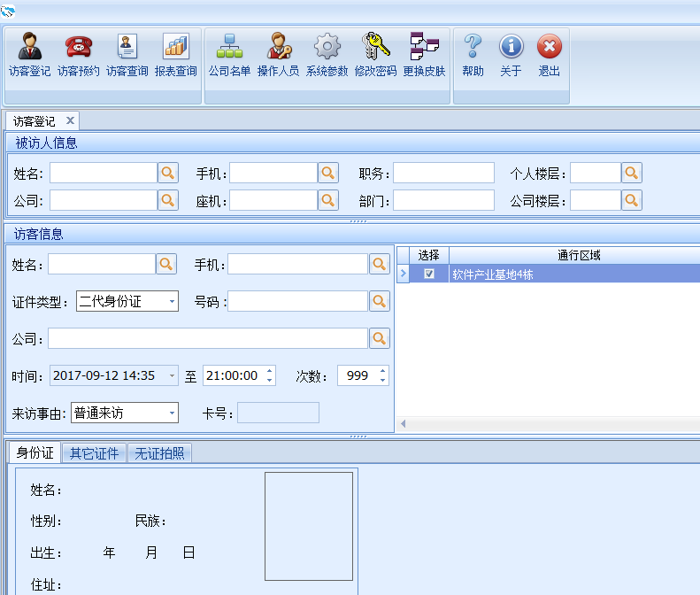Image resolution: width=700 pixels, height=595 pixels.
Task: Click the 软件产业基地4栋 row text
Action: [x=492, y=274]
